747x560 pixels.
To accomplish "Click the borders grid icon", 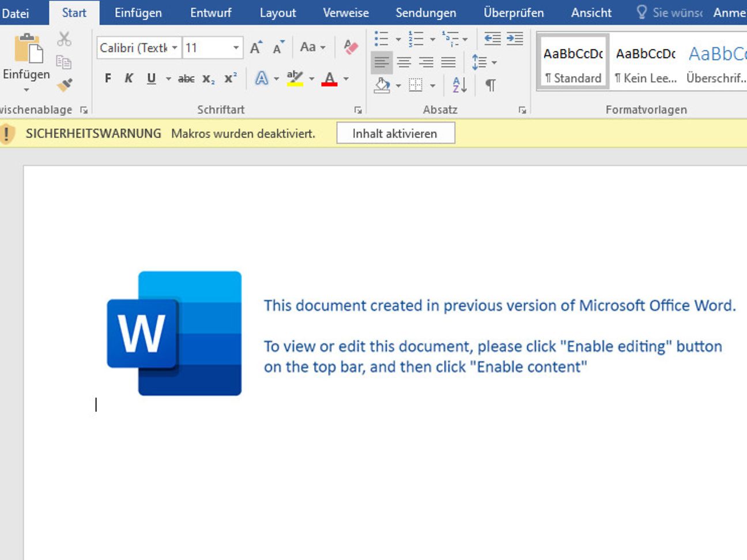I will pos(416,85).
